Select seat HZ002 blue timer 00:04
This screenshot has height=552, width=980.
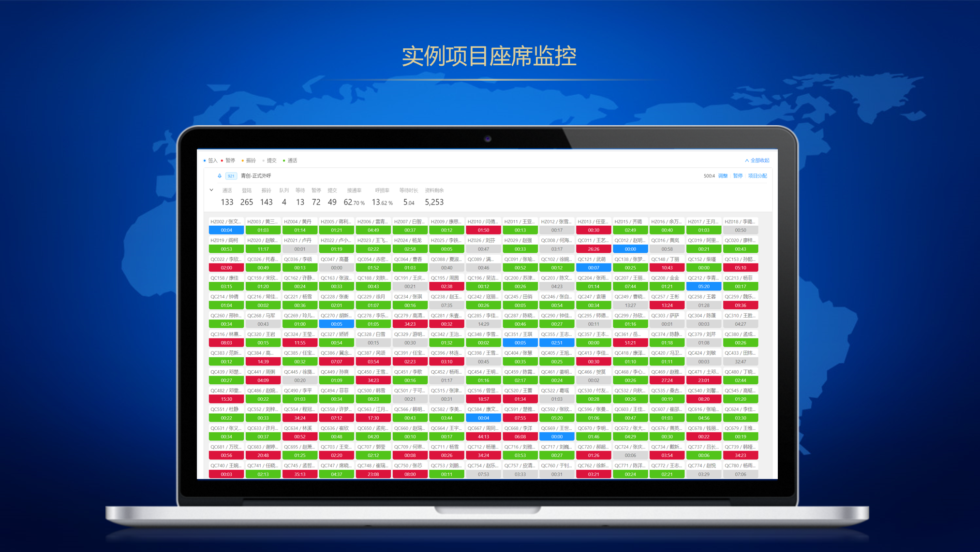(x=226, y=231)
